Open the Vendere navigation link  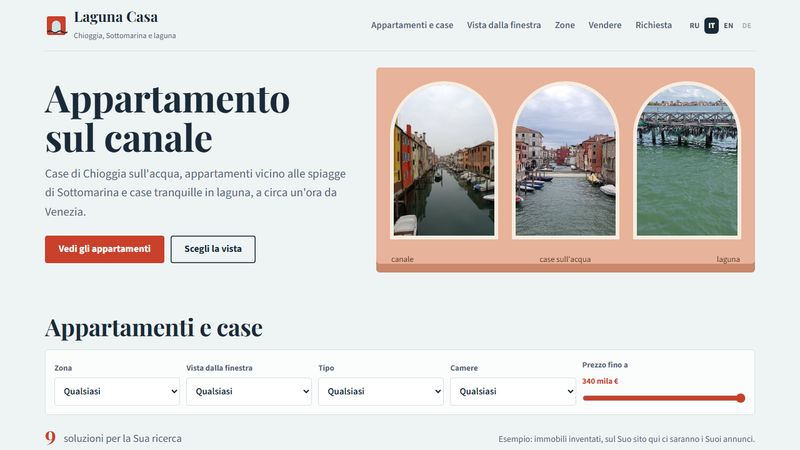(x=605, y=25)
